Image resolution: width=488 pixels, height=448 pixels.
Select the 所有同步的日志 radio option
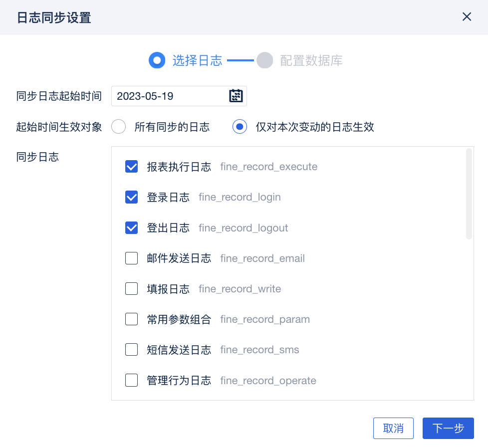(119, 127)
